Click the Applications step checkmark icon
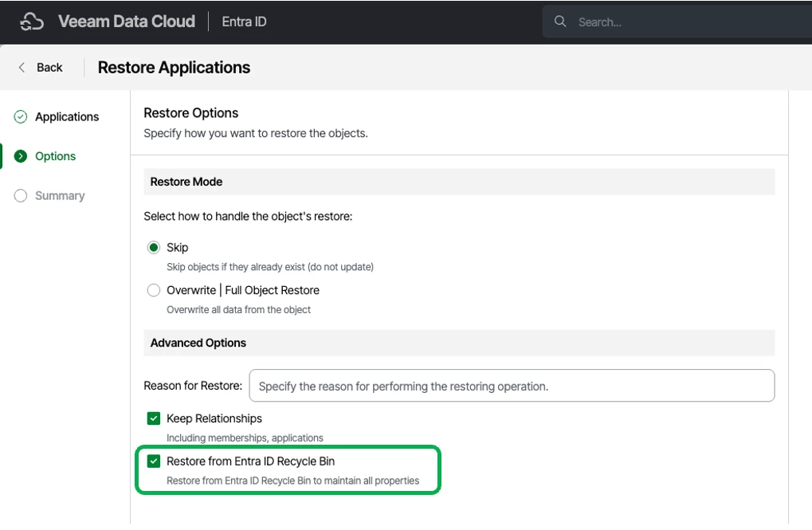Image resolution: width=812 pixels, height=530 pixels. click(x=21, y=116)
